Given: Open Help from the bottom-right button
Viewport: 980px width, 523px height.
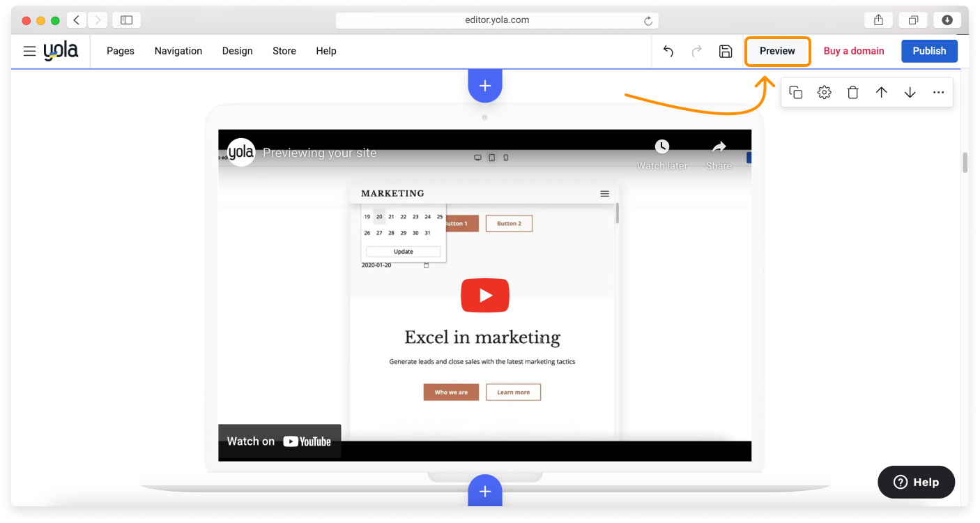Looking at the screenshot, I should click(x=916, y=482).
